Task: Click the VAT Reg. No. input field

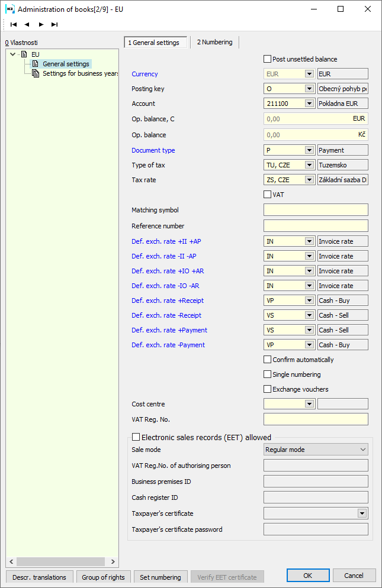Action: click(316, 419)
